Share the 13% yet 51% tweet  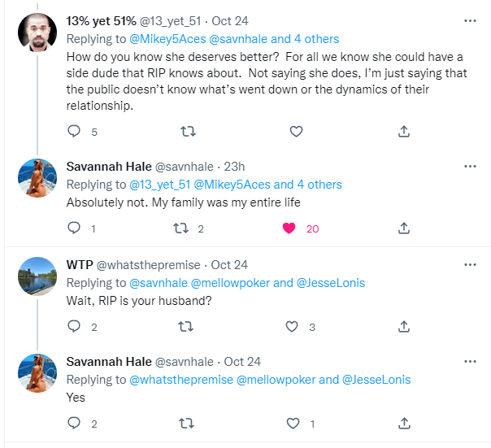tap(404, 131)
